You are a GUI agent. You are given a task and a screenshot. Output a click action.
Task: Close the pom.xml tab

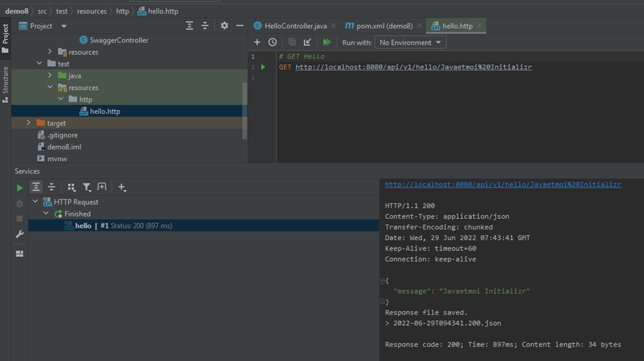click(x=419, y=26)
